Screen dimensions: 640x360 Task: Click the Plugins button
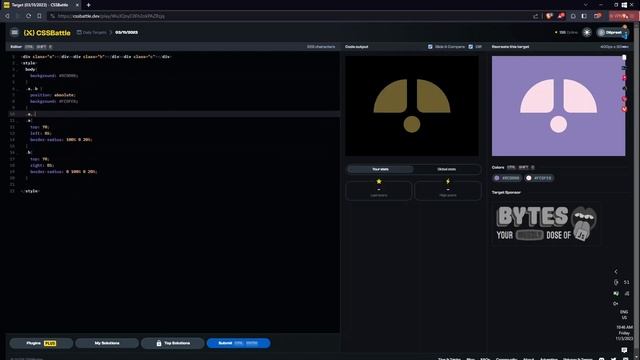(41, 343)
